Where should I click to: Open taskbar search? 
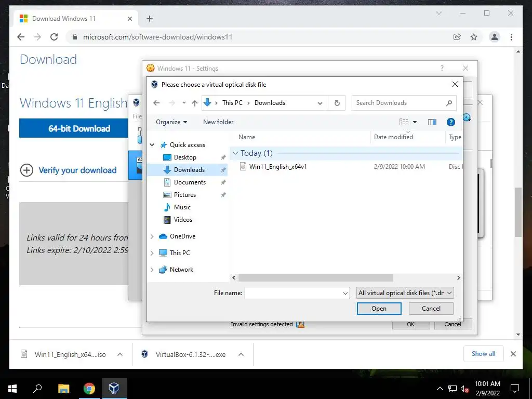pyautogui.click(x=37, y=389)
